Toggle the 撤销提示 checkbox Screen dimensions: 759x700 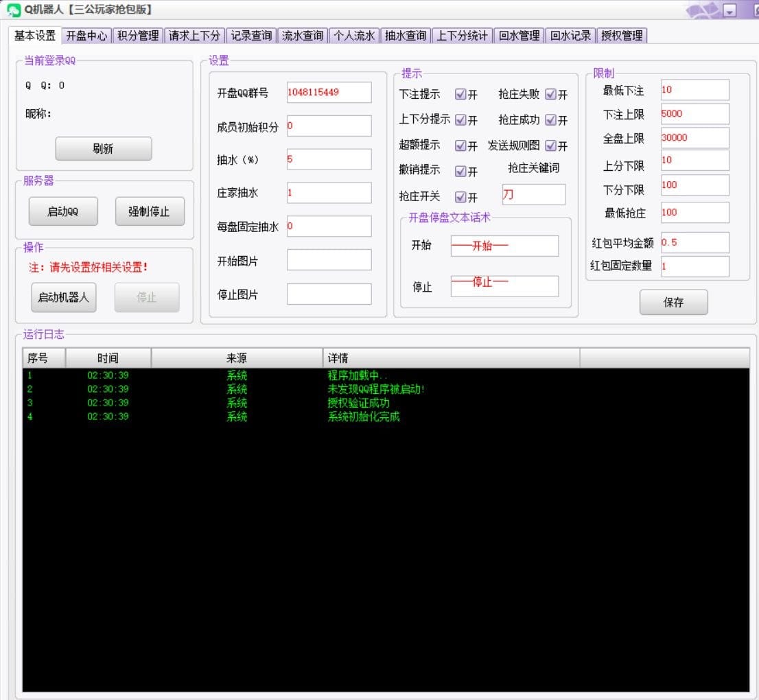[x=460, y=171]
